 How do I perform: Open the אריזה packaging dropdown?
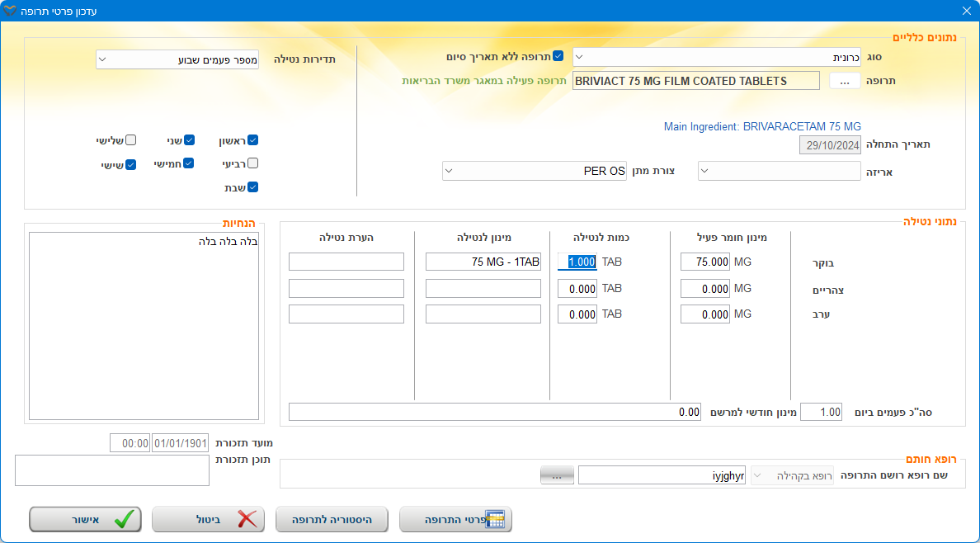[779, 171]
